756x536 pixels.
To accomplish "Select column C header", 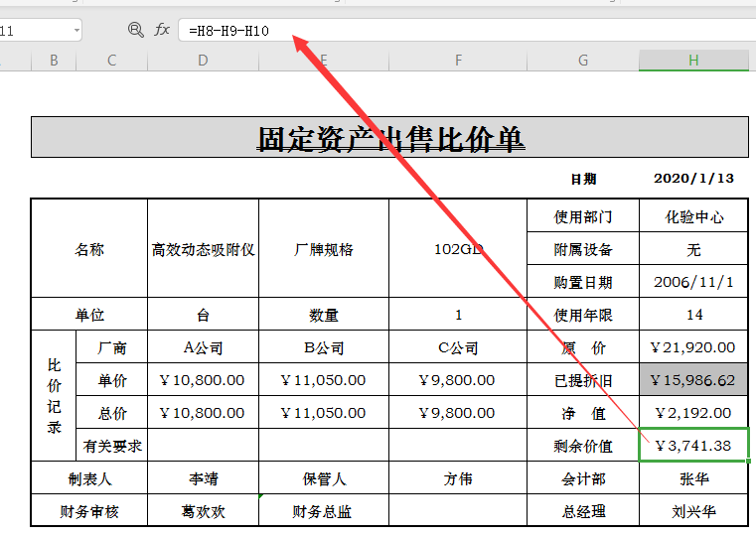I will point(112,61).
